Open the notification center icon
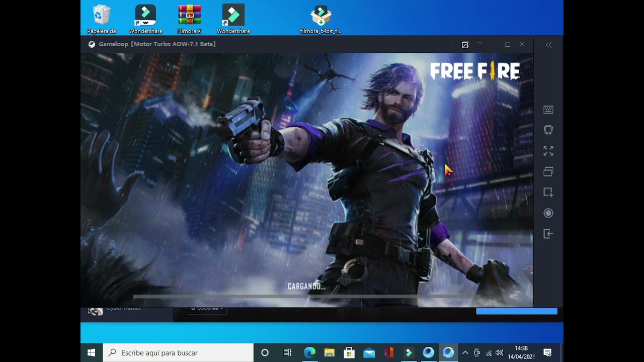Screen dimensions: 644x362 click(x=547, y=353)
